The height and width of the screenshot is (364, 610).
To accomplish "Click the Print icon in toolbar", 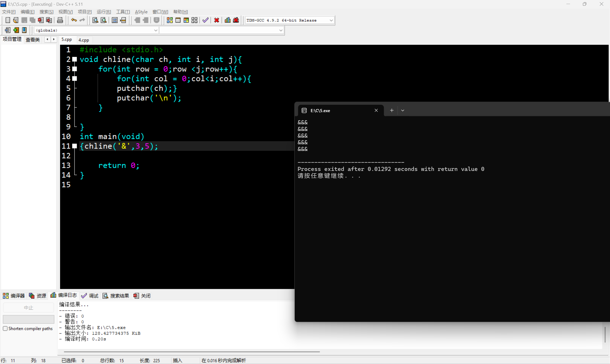I will pos(60,20).
